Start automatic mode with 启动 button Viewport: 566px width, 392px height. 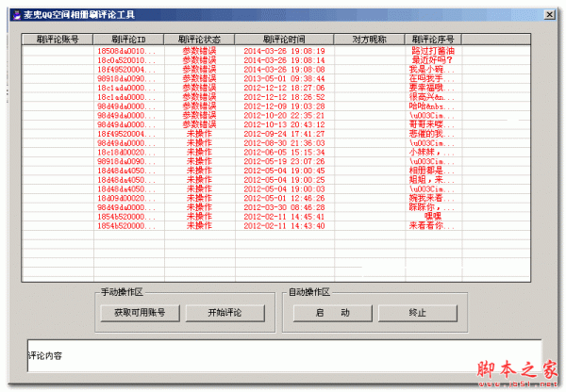pyautogui.click(x=332, y=313)
